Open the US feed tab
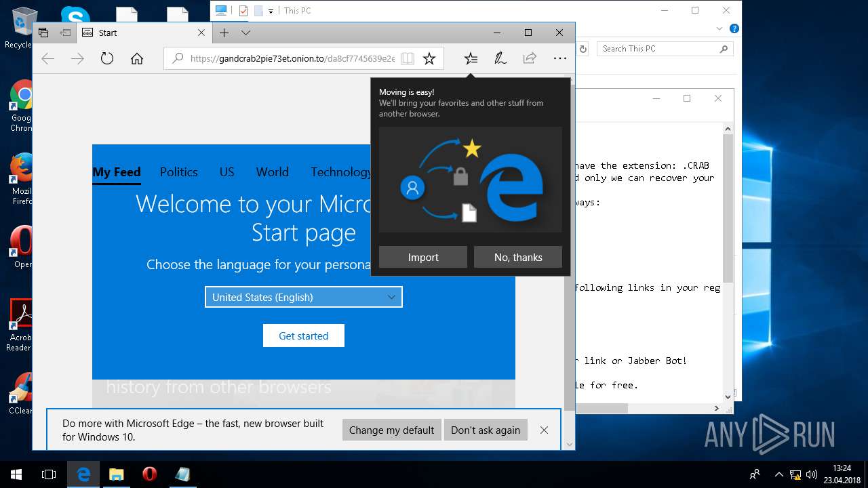Image resolution: width=868 pixels, height=488 pixels. (226, 172)
